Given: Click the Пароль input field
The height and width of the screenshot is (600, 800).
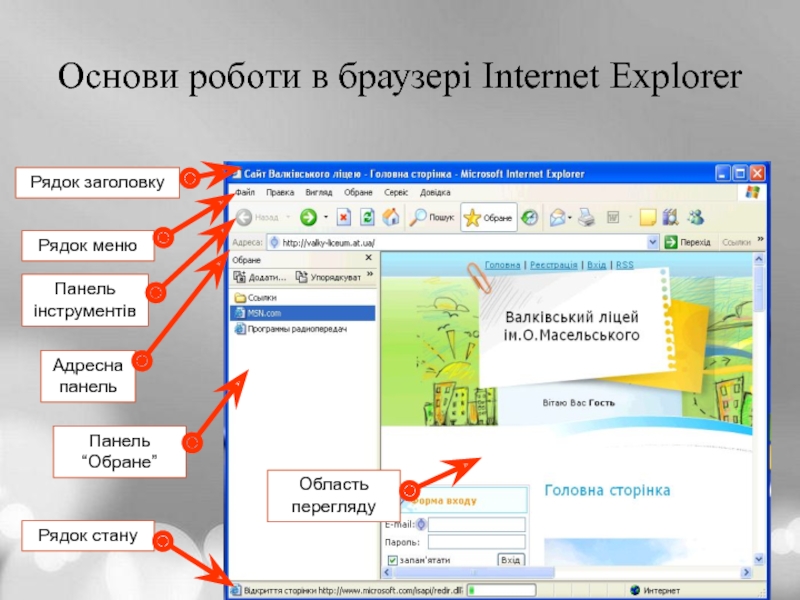Looking at the screenshot, I should tap(477, 542).
